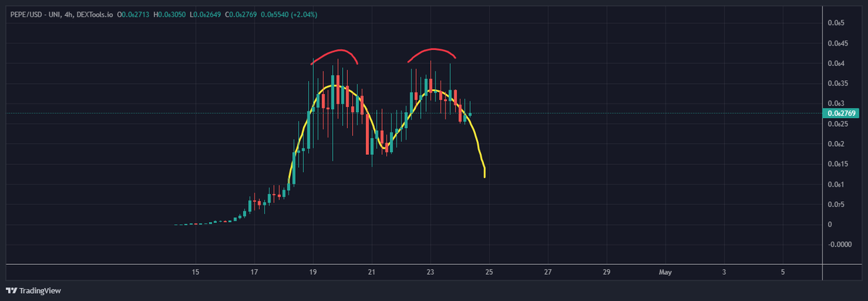Click the 0.0₆5 price axis label

[835, 23]
